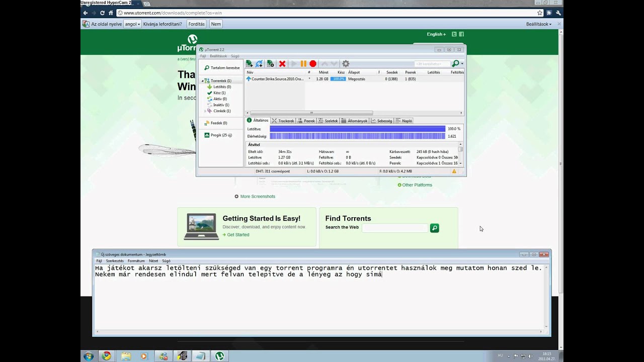This screenshot has height=362, width=644.
Task: Open the Fájl menu in uTorrent
Action: tap(203, 56)
